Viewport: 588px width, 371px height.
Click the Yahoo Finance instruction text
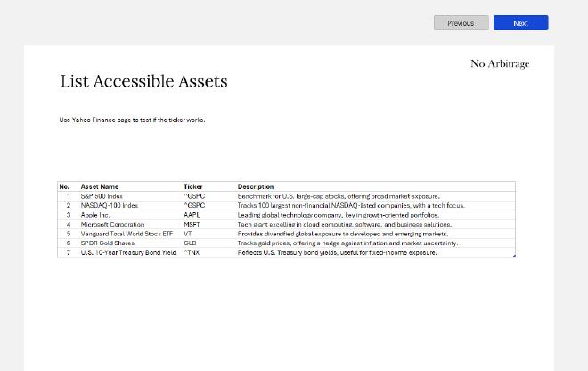(132, 120)
